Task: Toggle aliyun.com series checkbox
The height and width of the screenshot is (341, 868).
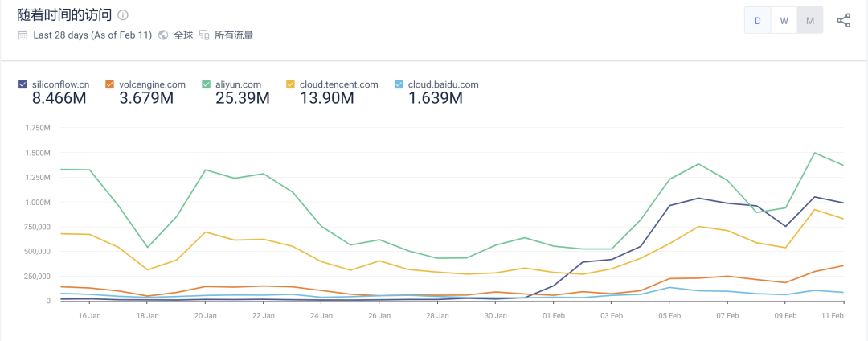Action: (x=206, y=84)
